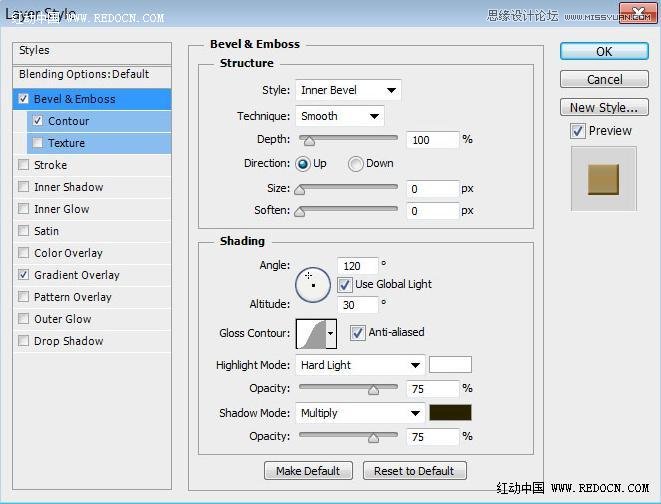Disable the Anti-aliased checkbox
The image size is (661, 504).
click(358, 333)
